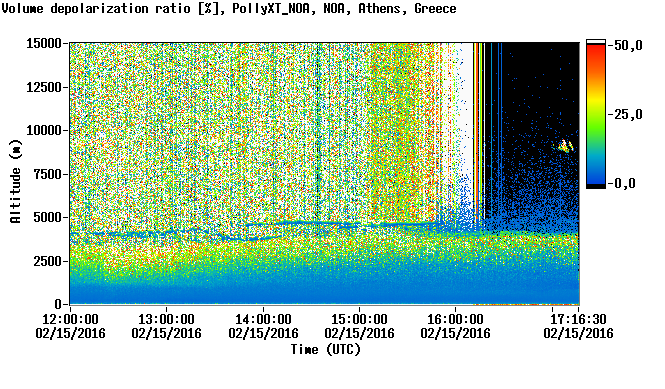Click the 10000 altitude axis label
Image resolution: width=665 pixels, height=389 pixels.
44,131
